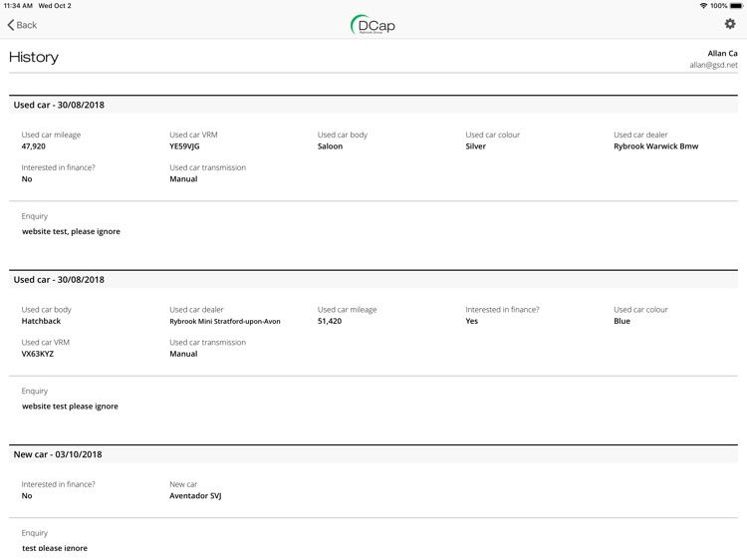Select the colour value Blue
The image size is (747, 560).
pyautogui.click(x=622, y=321)
